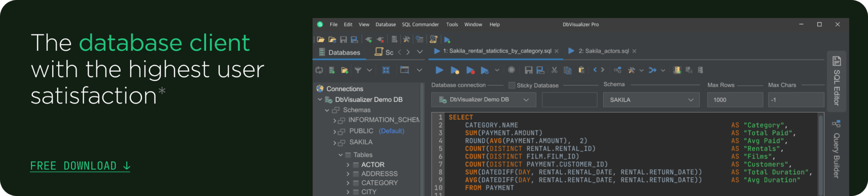Click the funnel filter icon in Databases toolbar

(358, 70)
